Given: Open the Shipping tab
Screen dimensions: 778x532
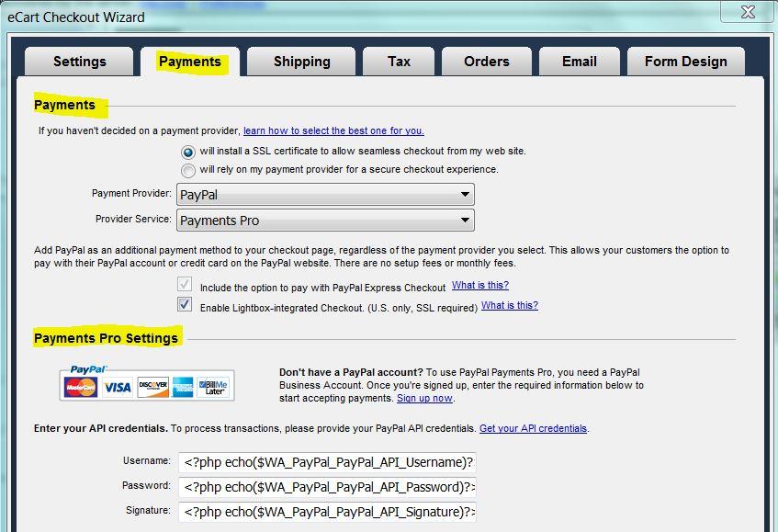Looking at the screenshot, I should [x=301, y=62].
